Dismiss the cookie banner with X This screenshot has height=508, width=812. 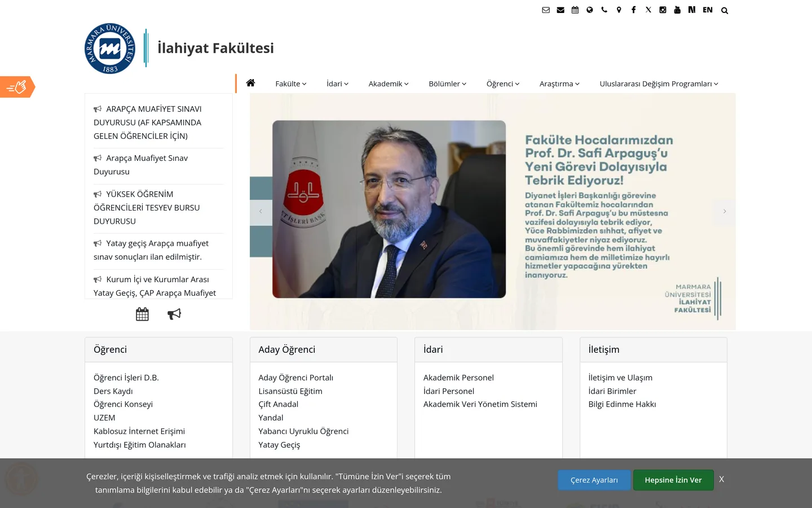click(721, 479)
